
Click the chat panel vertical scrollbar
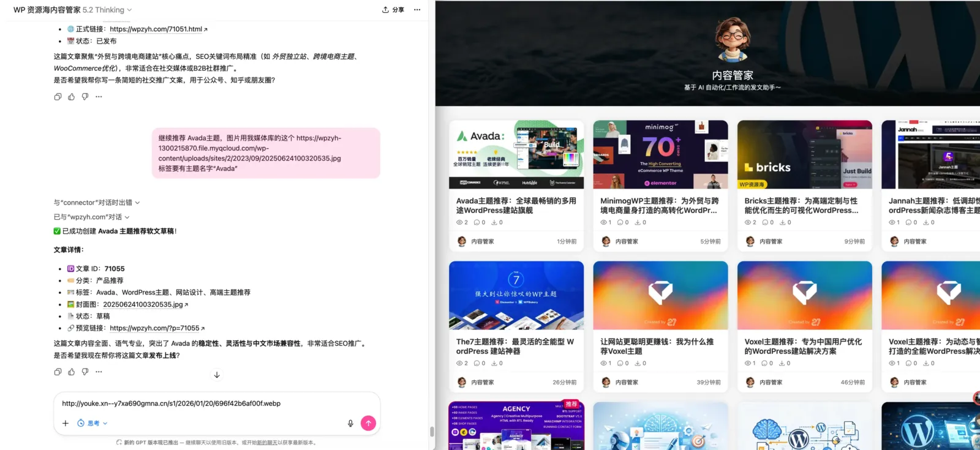coord(432,431)
